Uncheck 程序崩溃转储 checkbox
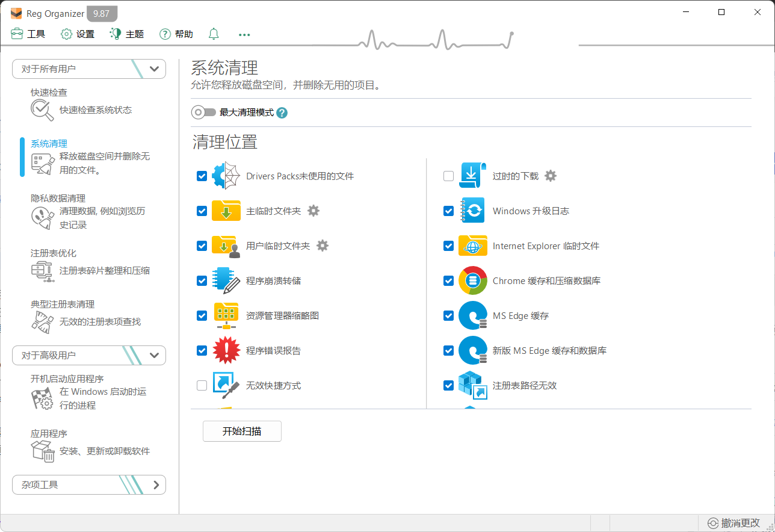Image resolution: width=775 pixels, height=532 pixels. click(202, 281)
